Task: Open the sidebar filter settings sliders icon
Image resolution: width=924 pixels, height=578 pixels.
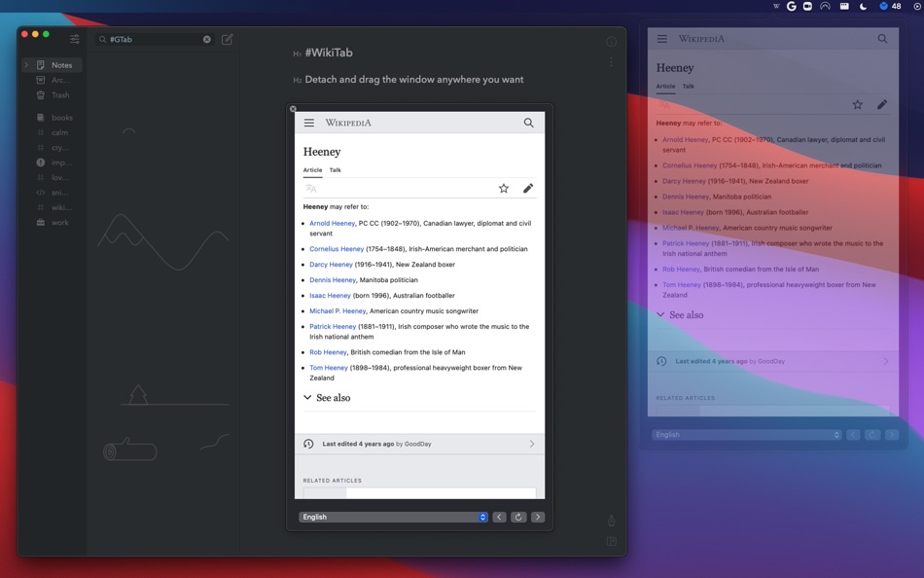Action: pos(74,40)
